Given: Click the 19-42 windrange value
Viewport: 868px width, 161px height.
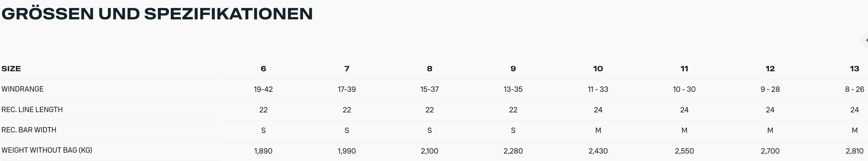Looking at the screenshot, I should point(264,89).
